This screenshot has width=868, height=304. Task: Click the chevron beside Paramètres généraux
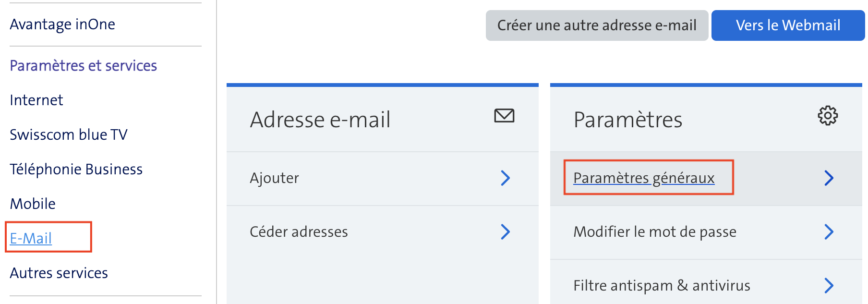[x=829, y=178]
